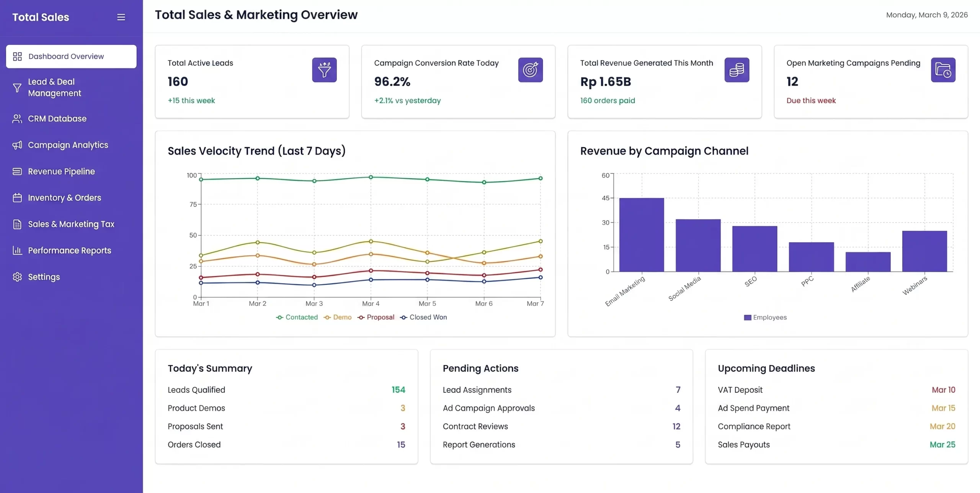Image resolution: width=980 pixels, height=493 pixels.
Task: Toggle the Closed Won legend entry
Action: coord(423,317)
